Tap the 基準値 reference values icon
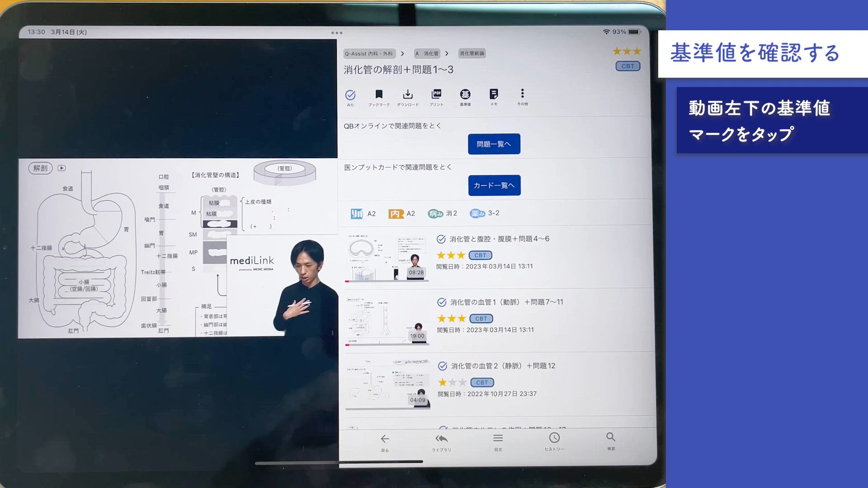The width and height of the screenshot is (868, 488). tap(465, 94)
